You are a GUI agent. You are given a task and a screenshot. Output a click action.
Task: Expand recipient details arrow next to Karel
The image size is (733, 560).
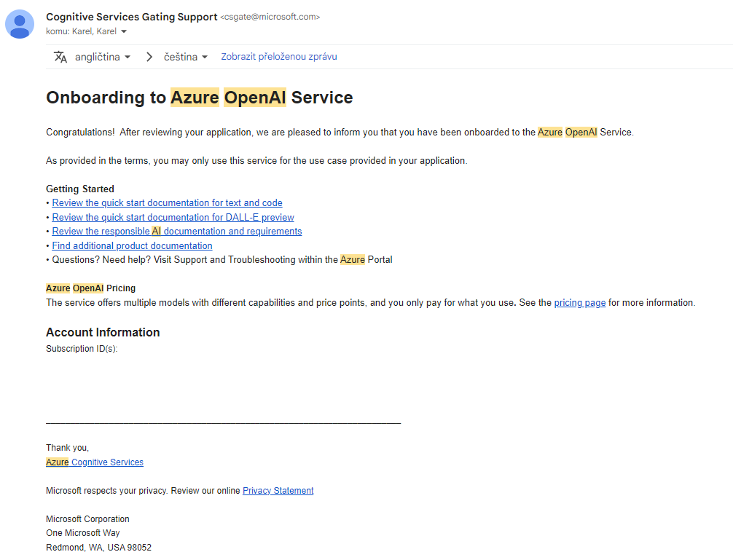(124, 31)
